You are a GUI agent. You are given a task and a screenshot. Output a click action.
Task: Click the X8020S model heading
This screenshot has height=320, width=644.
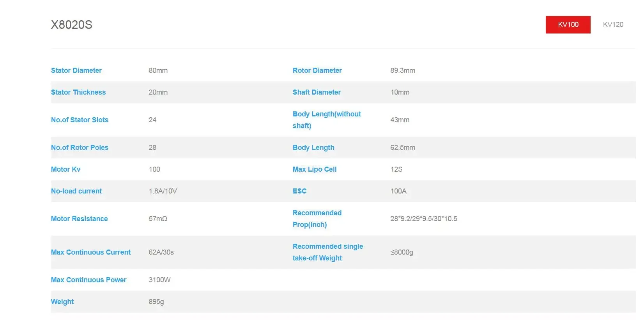[72, 25]
